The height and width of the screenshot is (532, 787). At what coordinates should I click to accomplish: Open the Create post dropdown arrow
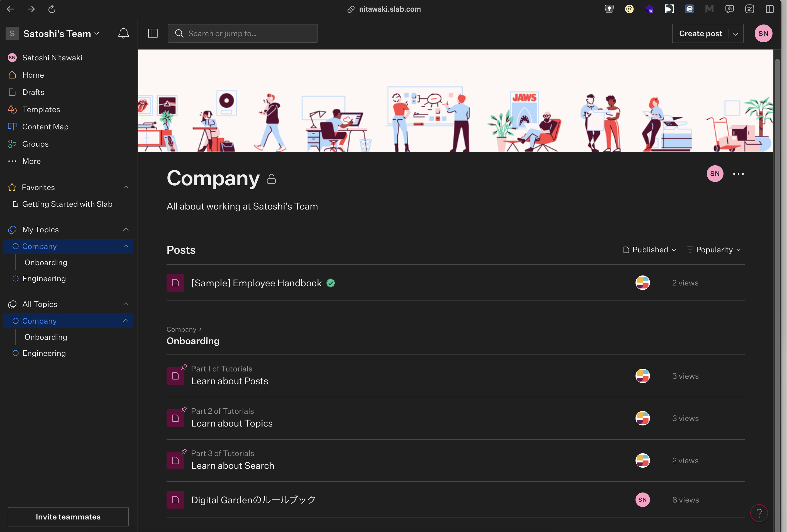[735, 34]
